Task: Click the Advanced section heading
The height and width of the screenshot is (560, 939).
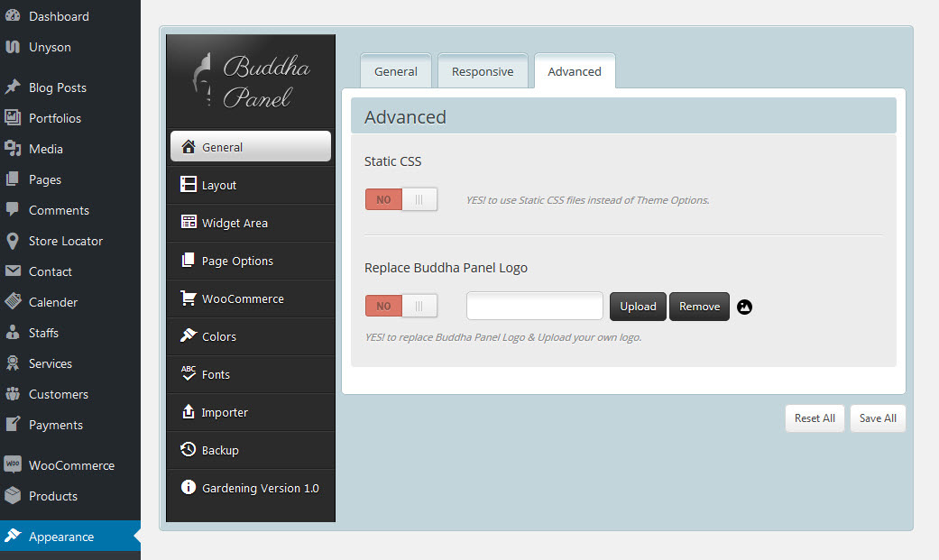Action: tap(405, 117)
